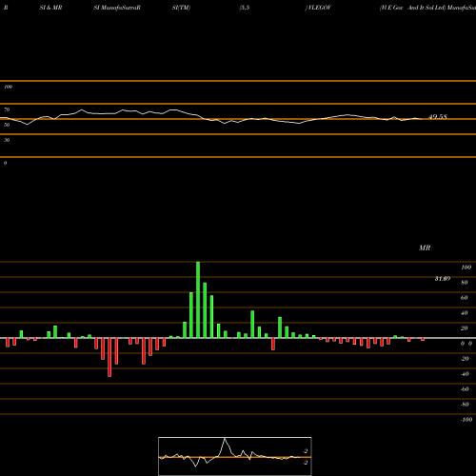The width and height of the screenshot is (476, 476).
Task: Click the 50 level label on RSI axis
Action: 7,125
